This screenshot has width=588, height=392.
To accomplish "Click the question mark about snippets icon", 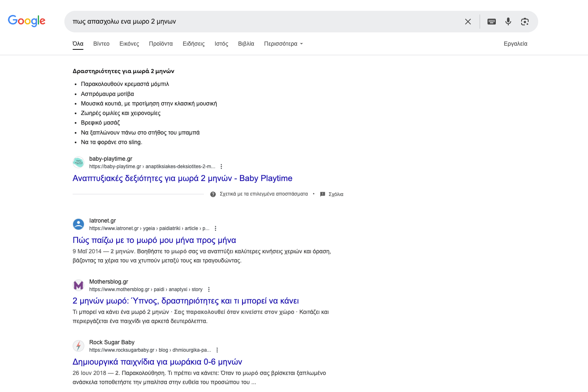I will click(x=213, y=194).
